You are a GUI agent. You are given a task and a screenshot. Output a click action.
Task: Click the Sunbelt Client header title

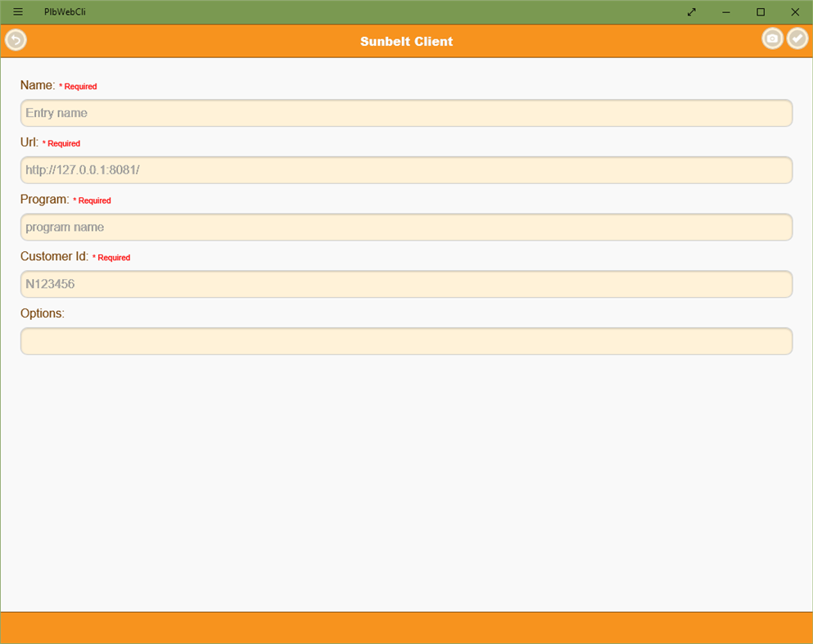click(406, 42)
